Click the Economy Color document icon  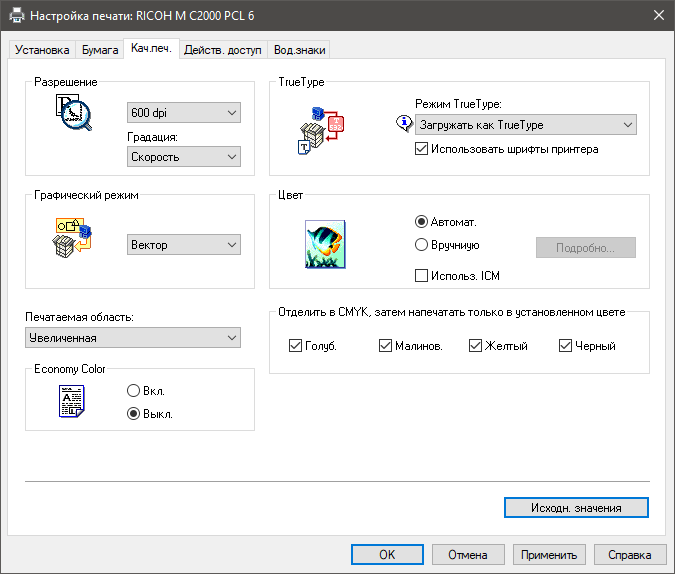pos(72,402)
